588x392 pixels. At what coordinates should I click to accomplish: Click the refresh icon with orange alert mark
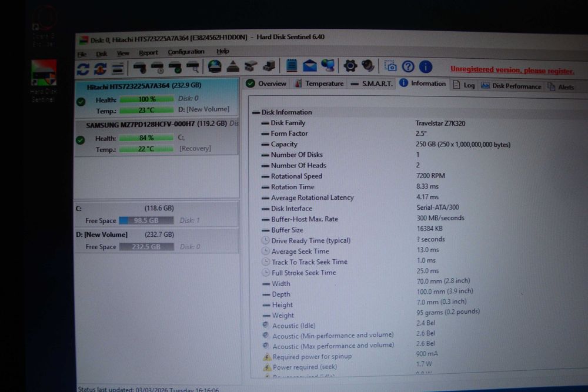[x=100, y=69]
